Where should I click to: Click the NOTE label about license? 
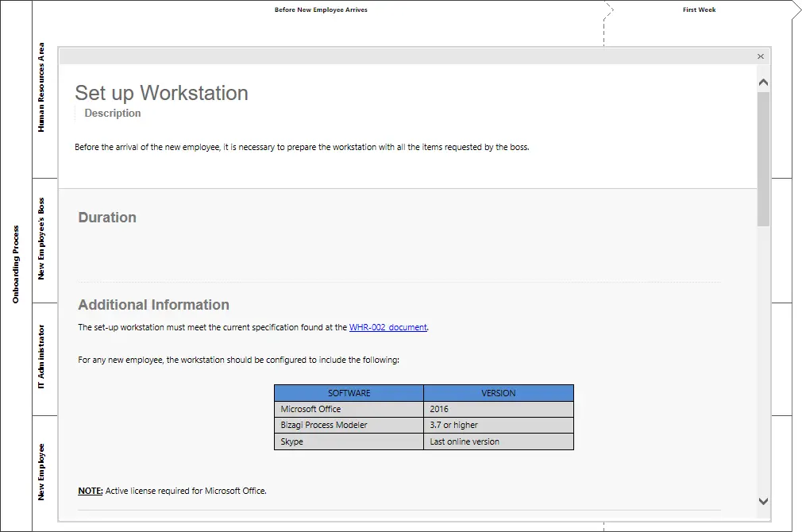click(x=91, y=491)
